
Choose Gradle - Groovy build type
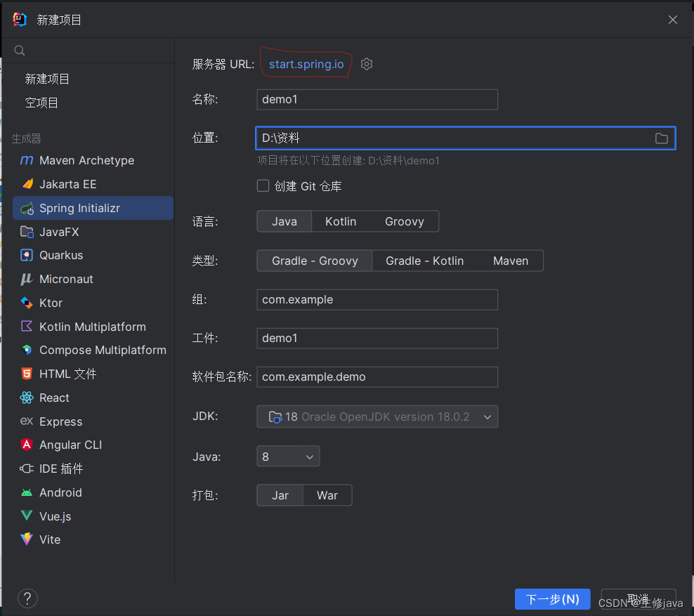point(315,261)
